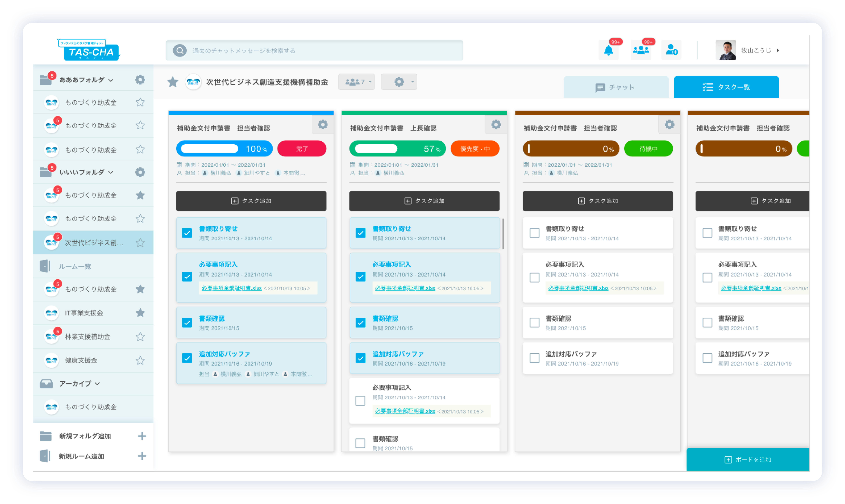This screenshot has width=845, height=504.
Task: Check 書類確認 in the 待機中 board
Action: pyautogui.click(x=534, y=323)
